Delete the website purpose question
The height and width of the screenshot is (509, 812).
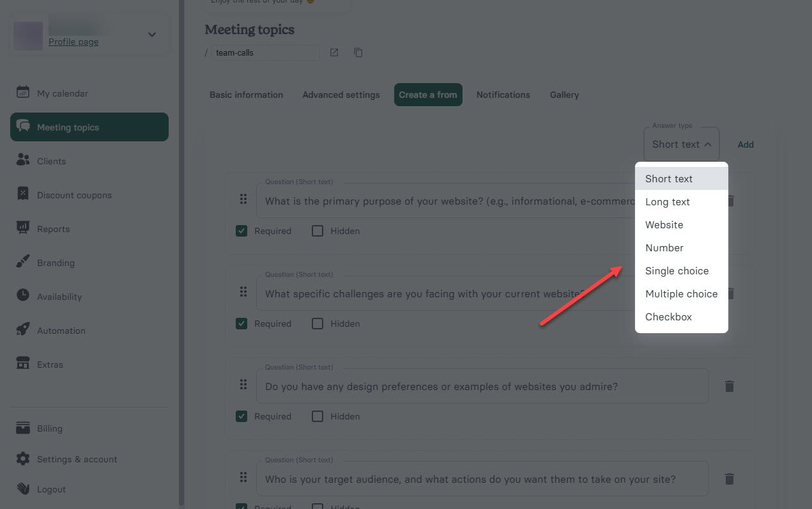coord(730,201)
